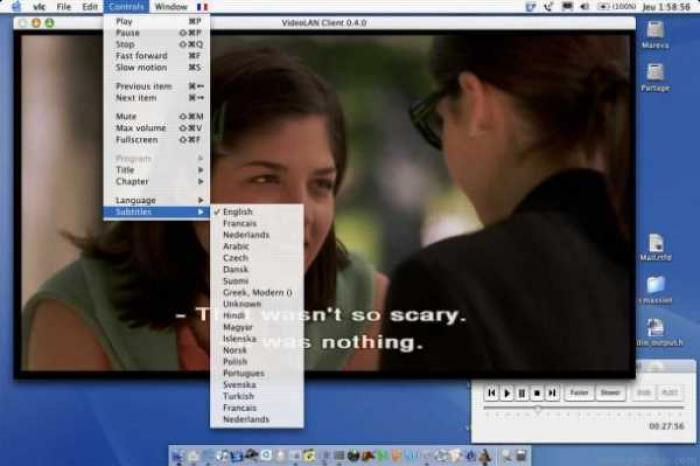Viewport: 700px width, 466px height.
Task: Close the open Controls menu from the menu bar
Action: pos(126,7)
